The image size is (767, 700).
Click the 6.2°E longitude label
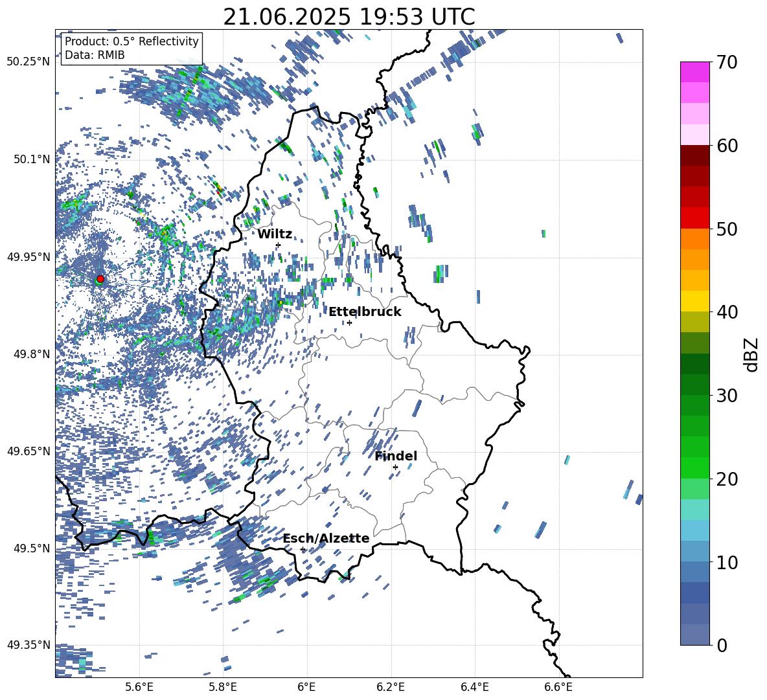pyautogui.click(x=391, y=687)
